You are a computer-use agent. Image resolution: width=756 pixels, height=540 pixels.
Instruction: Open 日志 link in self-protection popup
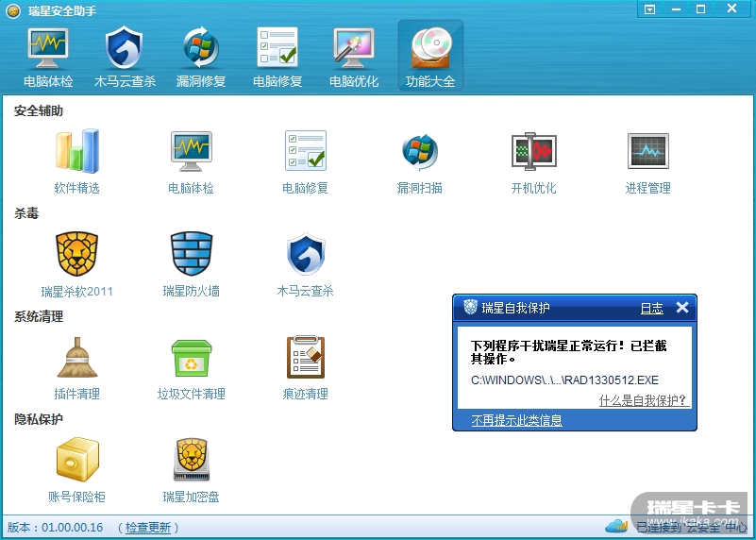(x=651, y=308)
